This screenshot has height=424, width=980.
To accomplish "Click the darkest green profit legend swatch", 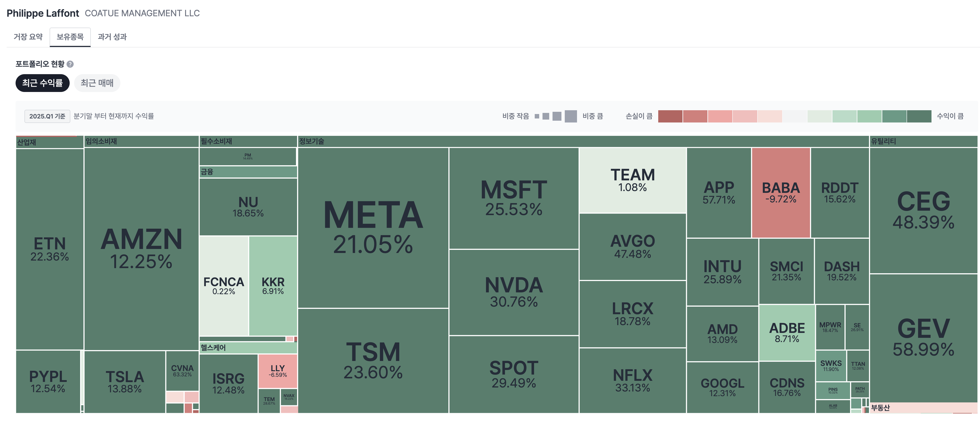I will click(919, 116).
